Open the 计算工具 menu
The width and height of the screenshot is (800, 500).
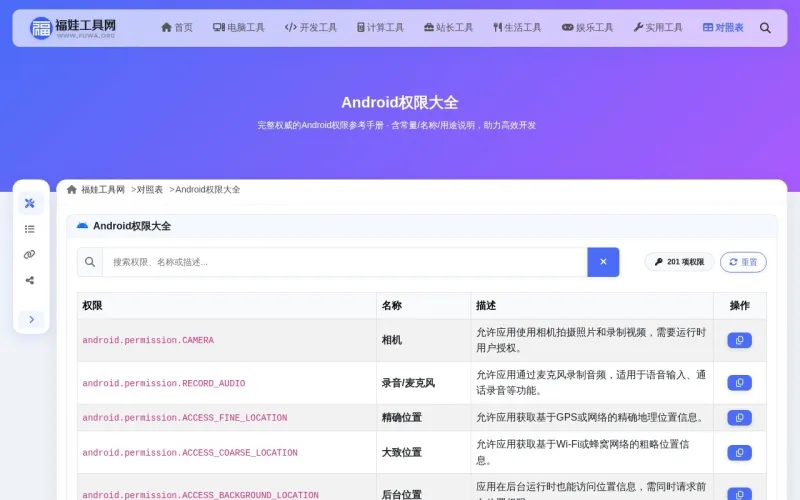coord(380,28)
